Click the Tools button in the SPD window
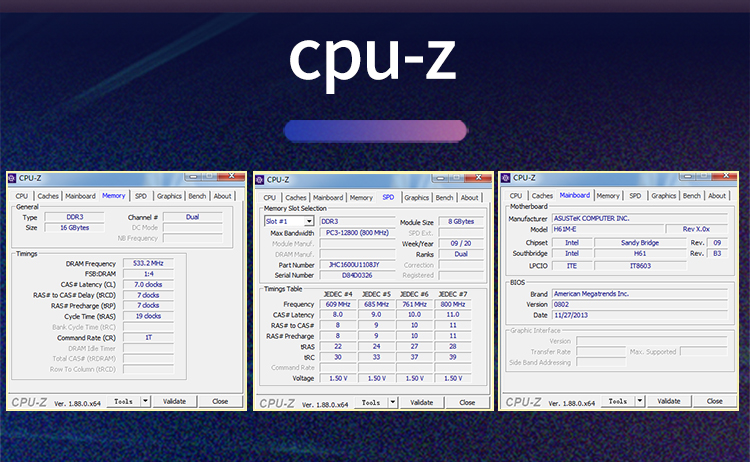Image resolution: width=750 pixels, height=462 pixels. coord(371,403)
